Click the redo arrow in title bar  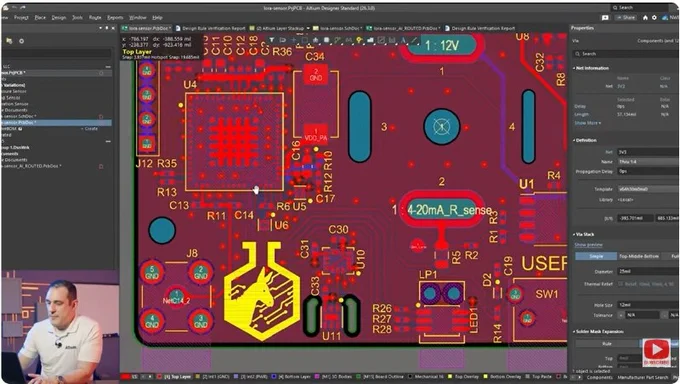[23, 8]
